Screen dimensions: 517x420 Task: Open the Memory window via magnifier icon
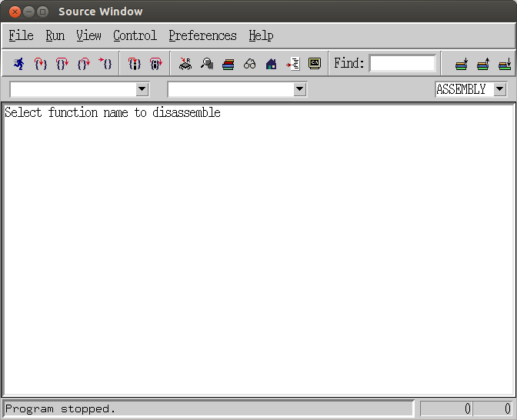(207, 63)
